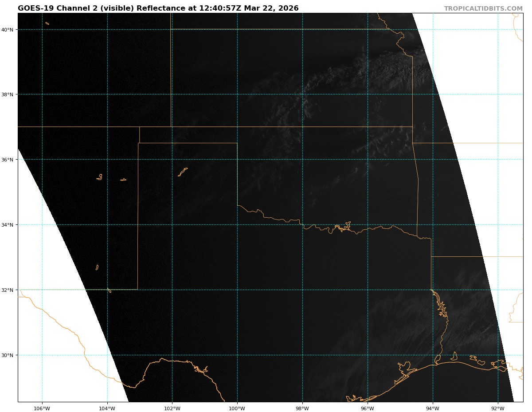Screen dimensions: 532x412
Task: Click the 38°N and 96°W gridline intersection
Action: 368,94
